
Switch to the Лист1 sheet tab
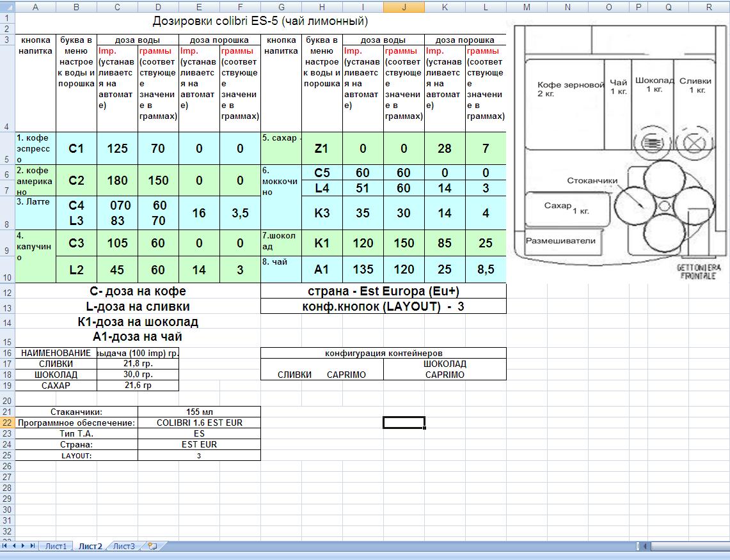pos(55,546)
